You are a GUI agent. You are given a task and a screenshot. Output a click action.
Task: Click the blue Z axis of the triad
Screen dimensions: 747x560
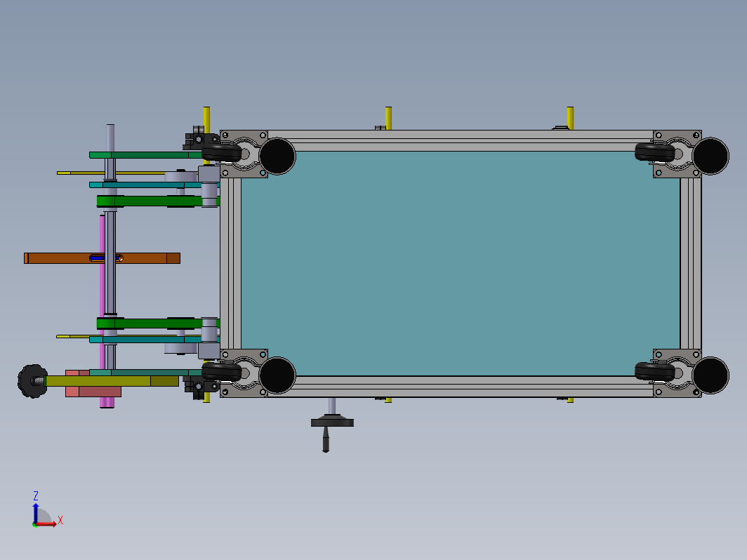(35, 514)
